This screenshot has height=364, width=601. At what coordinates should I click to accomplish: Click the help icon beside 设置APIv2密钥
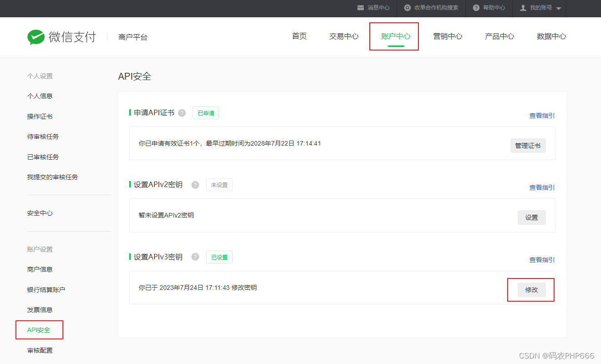195,185
